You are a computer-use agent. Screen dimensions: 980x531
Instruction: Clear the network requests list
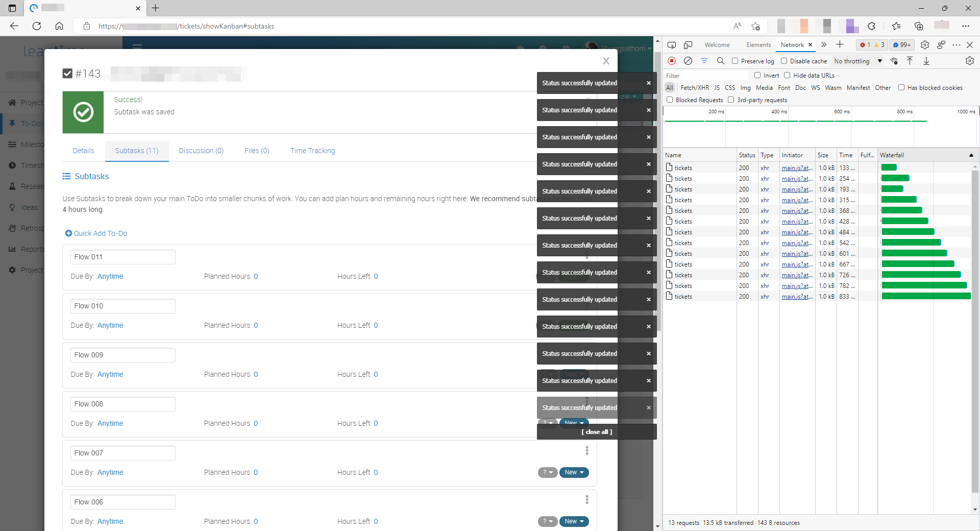688,61
